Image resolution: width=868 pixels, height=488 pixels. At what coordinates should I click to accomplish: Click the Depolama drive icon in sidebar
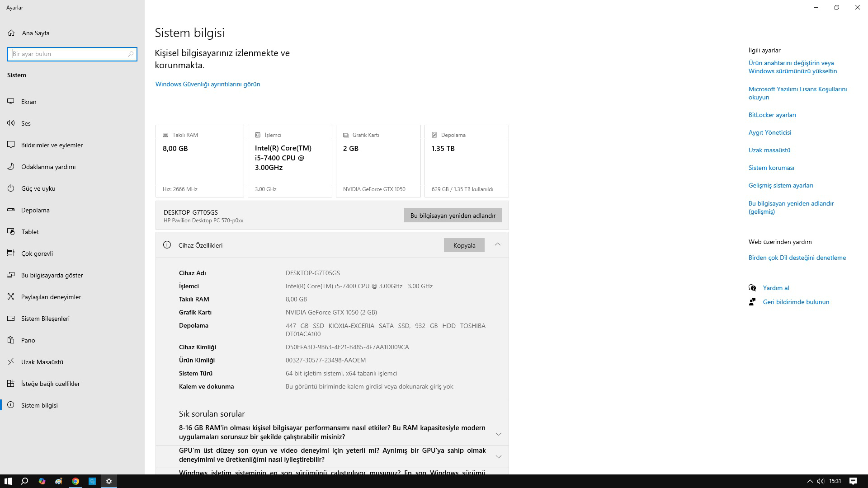(11, 210)
